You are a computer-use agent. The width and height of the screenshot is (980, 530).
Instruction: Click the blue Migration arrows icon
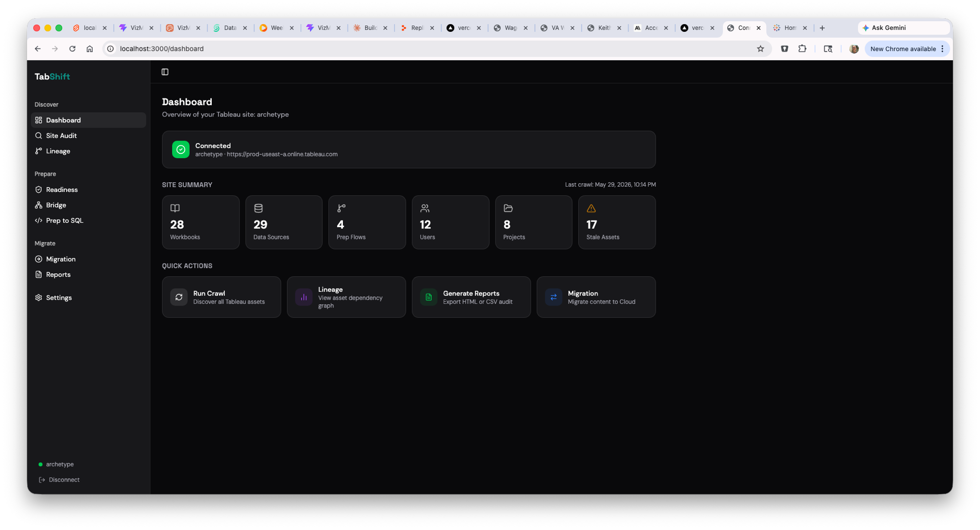[554, 297]
